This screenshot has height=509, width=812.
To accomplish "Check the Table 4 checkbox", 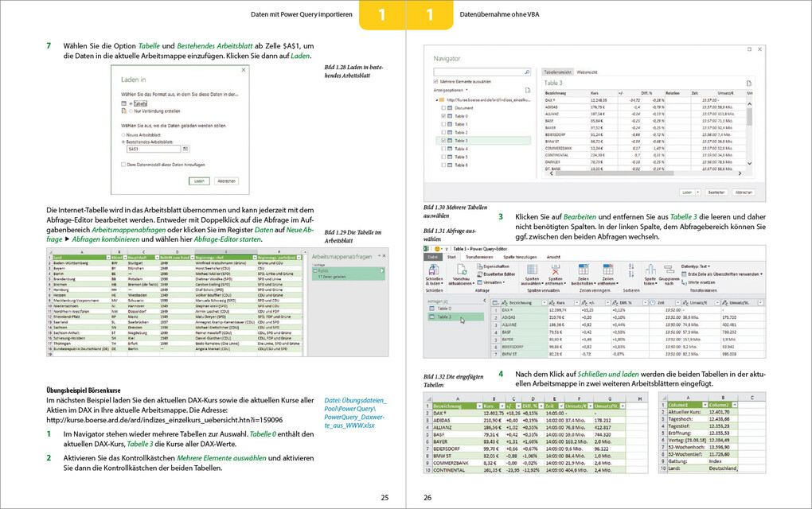I will pos(443,149).
